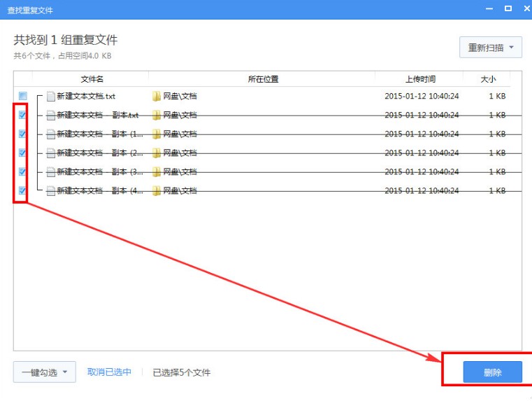Screen dimensions: 532x401
Task: Click the file icon of 副本.txt row
Action: click(x=50, y=115)
